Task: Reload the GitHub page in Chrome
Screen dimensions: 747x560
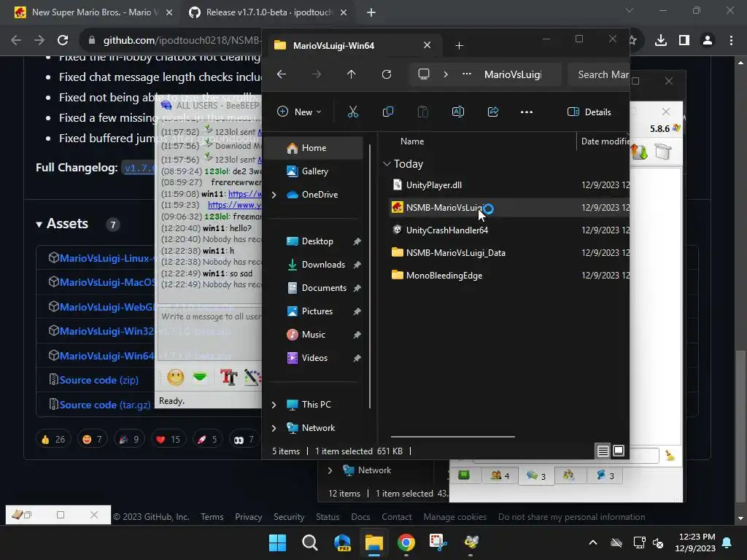Action: pos(63,41)
